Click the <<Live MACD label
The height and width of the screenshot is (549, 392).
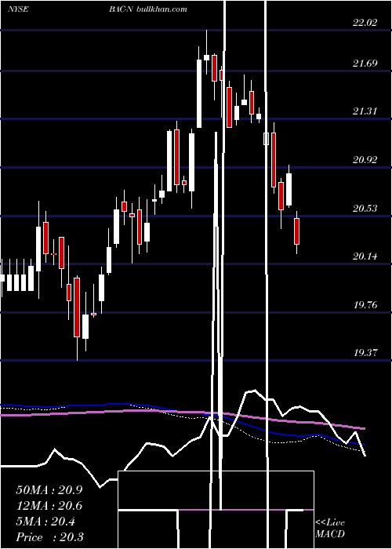330,528
